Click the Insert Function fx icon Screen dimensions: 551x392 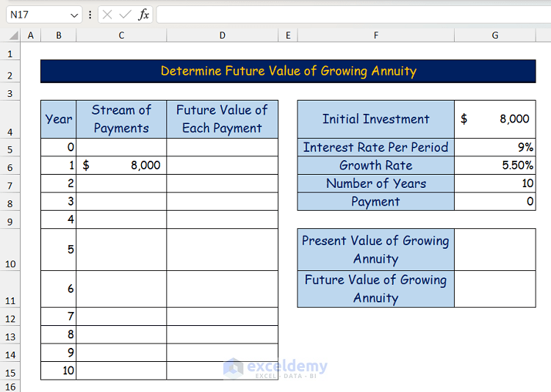pos(144,15)
